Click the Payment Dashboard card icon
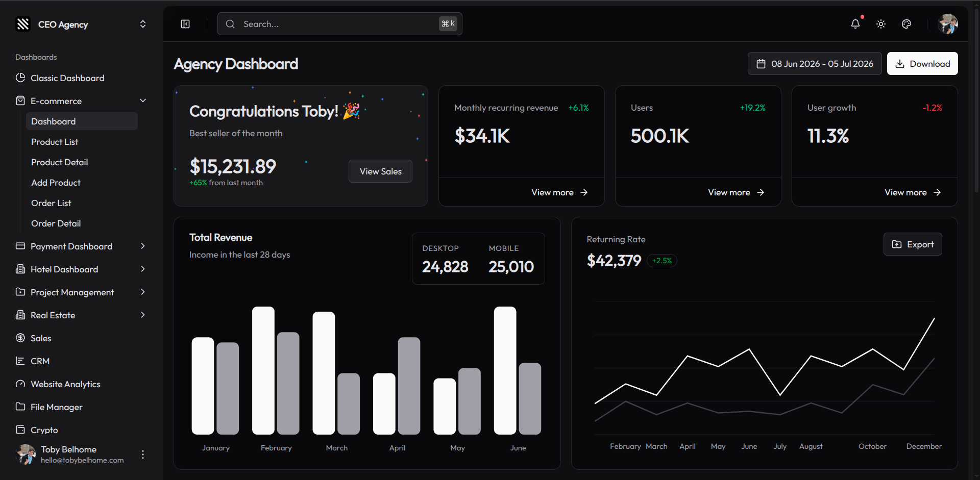The width and height of the screenshot is (980, 480). point(20,246)
